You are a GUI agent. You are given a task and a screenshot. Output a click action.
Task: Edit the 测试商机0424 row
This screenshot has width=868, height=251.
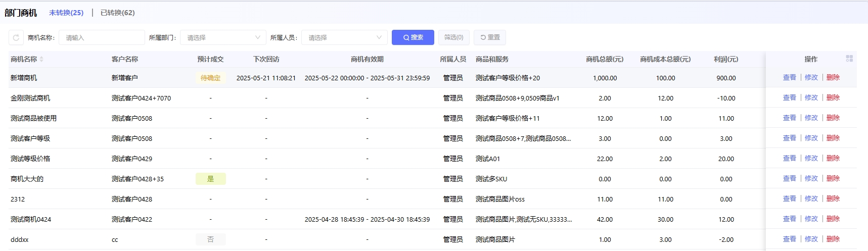click(x=811, y=219)
